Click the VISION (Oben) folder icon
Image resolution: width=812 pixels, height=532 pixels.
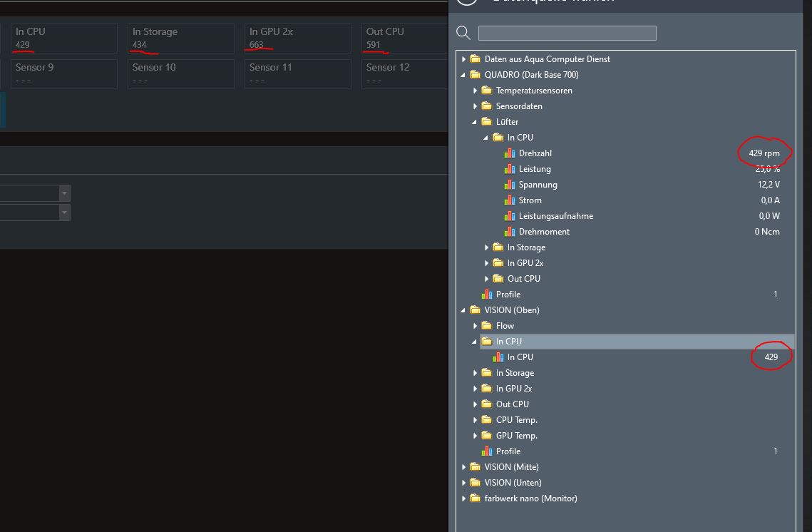pyautogui.click(x=476, y=310)
